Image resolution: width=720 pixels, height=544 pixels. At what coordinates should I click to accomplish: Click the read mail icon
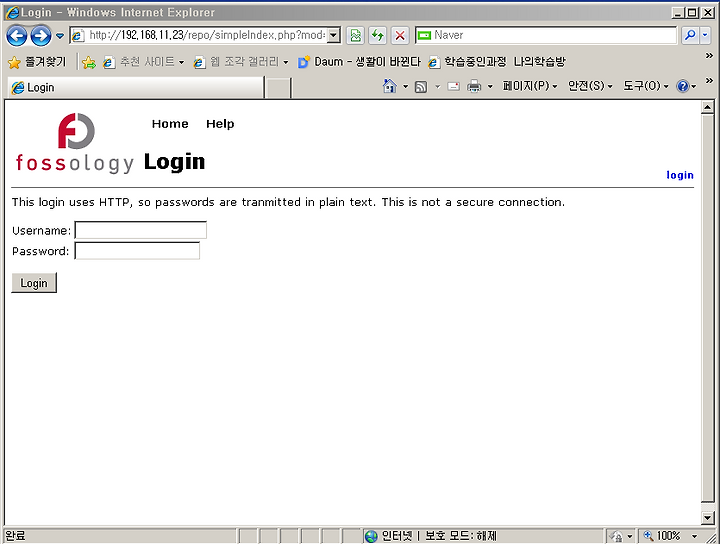[x=453, y=86]
